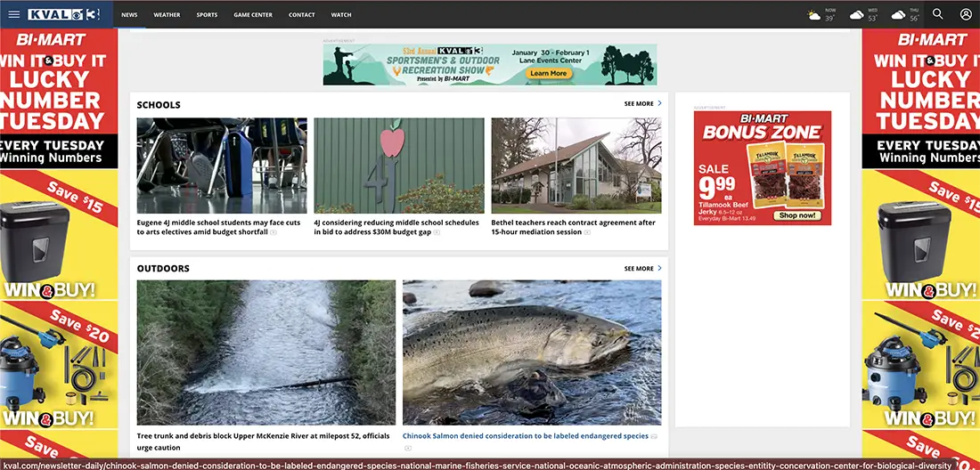
Task: Open Eugene 4J middle school students article headline
Action: pyautogui.click(x=219, y=227)
